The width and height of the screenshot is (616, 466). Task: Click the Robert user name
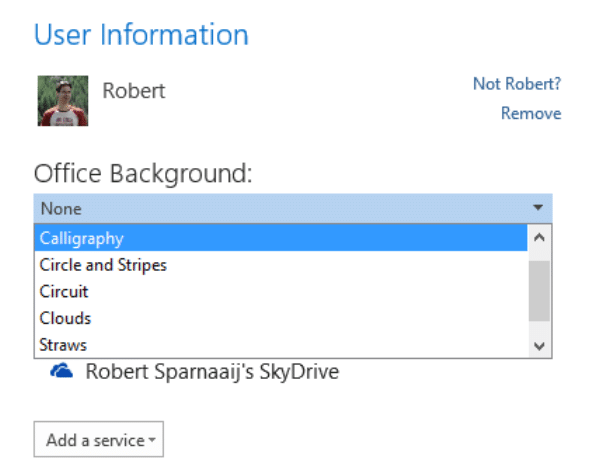coord(134,91)
